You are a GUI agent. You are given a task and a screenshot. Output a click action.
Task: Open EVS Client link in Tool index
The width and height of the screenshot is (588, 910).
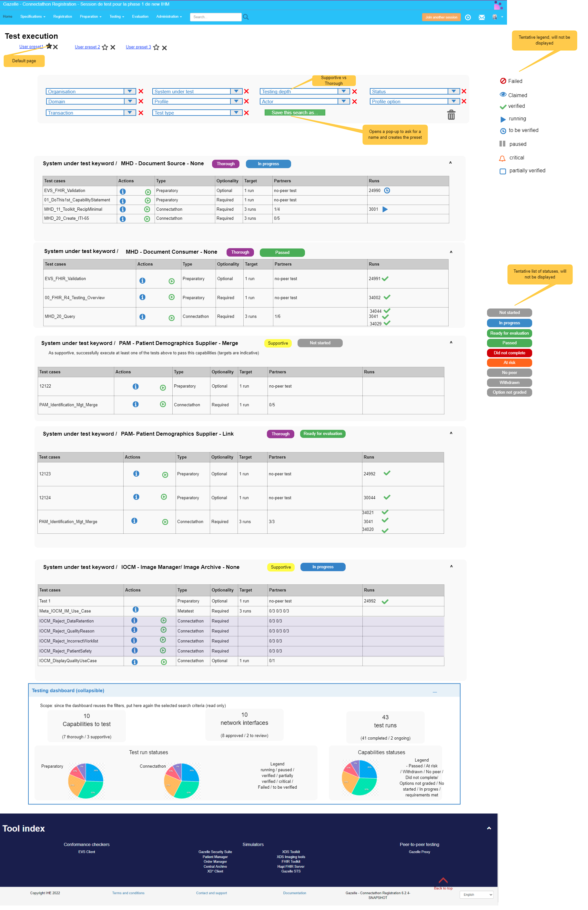(x=87, y=852)
